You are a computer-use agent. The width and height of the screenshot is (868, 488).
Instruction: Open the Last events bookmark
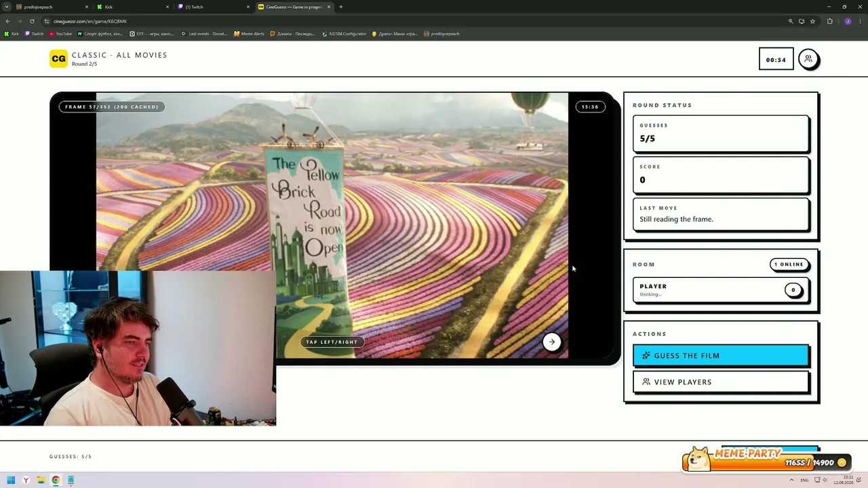[x=204, y=33]
